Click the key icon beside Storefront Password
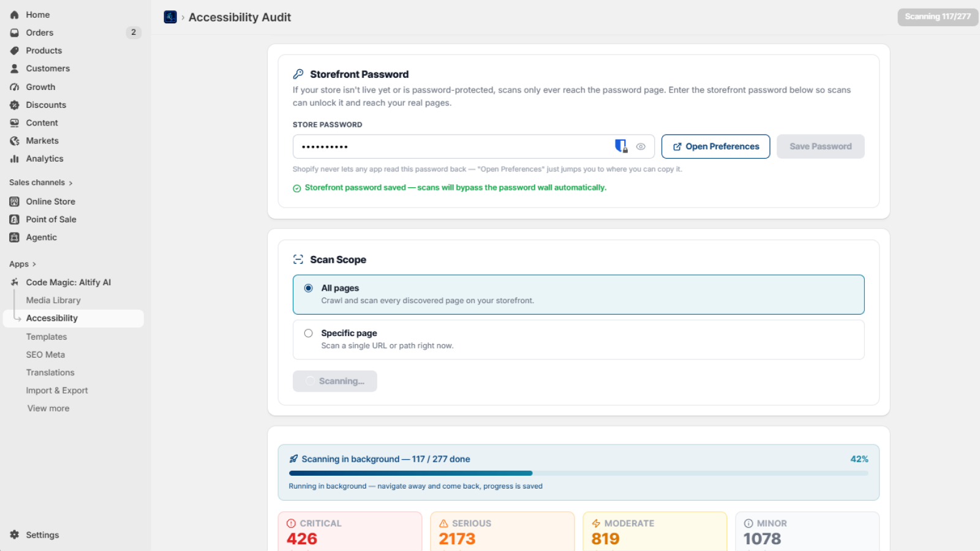The height and width of the screenshot is (551, 980). pos(298,74)
